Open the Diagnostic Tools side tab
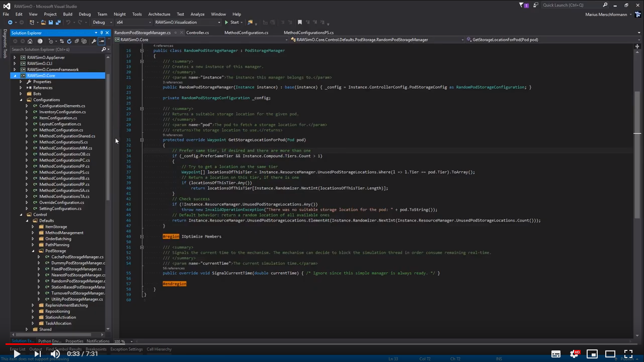644x362 pixels. [x=5, y=44]
